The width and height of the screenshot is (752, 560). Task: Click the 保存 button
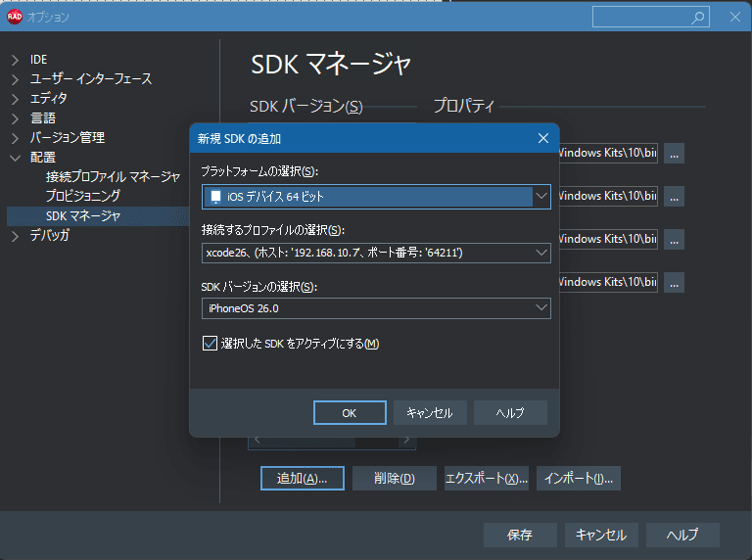click(520, 536)
